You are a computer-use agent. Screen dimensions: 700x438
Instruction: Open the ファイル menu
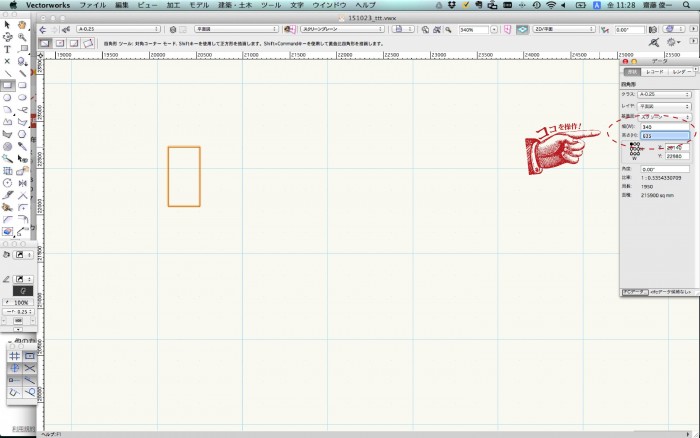92,5
